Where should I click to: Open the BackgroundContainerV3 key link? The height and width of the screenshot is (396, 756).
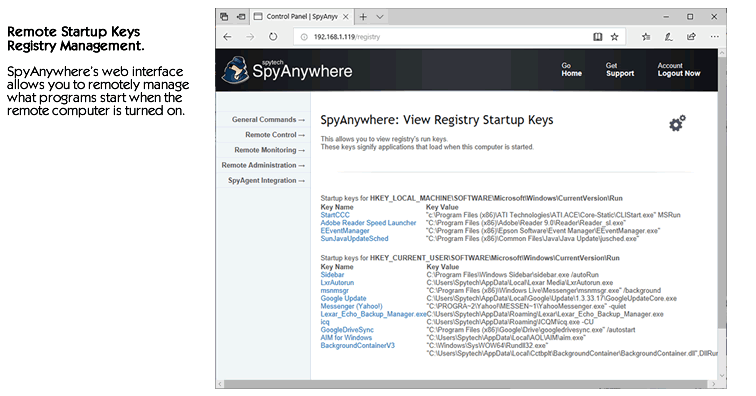coord(358,346)
